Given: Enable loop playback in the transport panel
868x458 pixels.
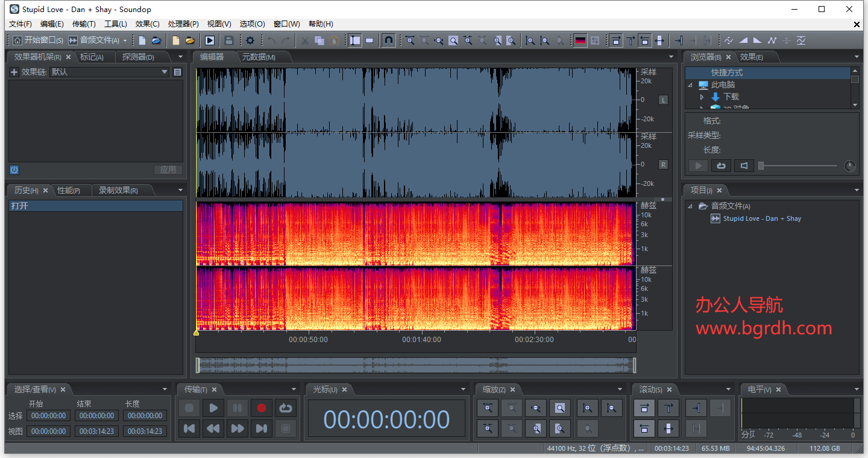Looking at the screenshot, I should (x=285, y=408).
